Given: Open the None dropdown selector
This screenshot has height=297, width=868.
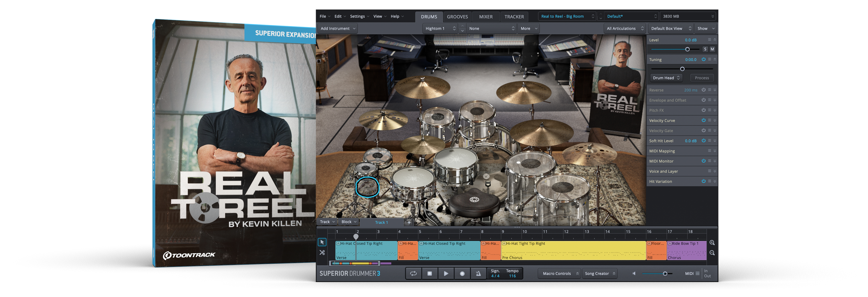Looking at the screenshot, I should [x=491, y=29].
